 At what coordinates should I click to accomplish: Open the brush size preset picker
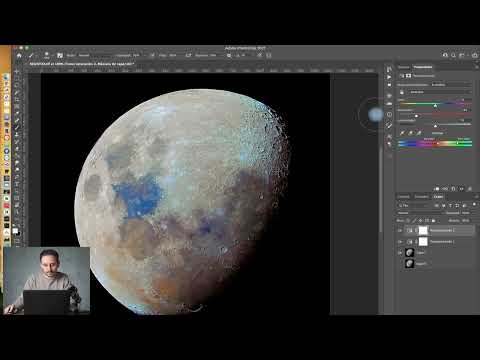(47, 55)
